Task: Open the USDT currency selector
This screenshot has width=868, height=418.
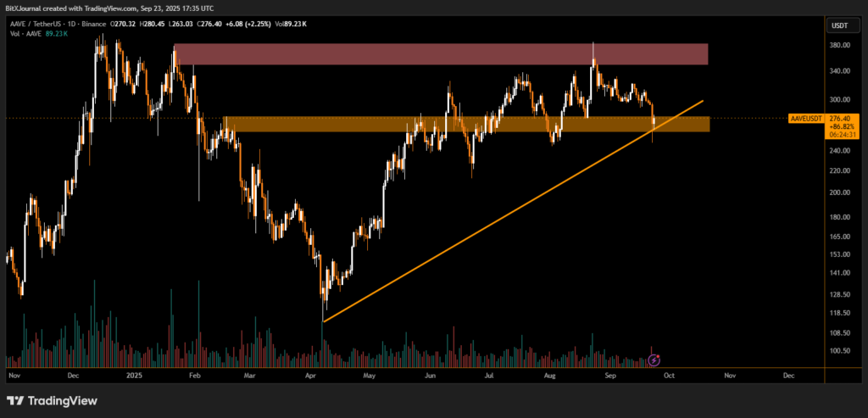Action: (837, 25)
